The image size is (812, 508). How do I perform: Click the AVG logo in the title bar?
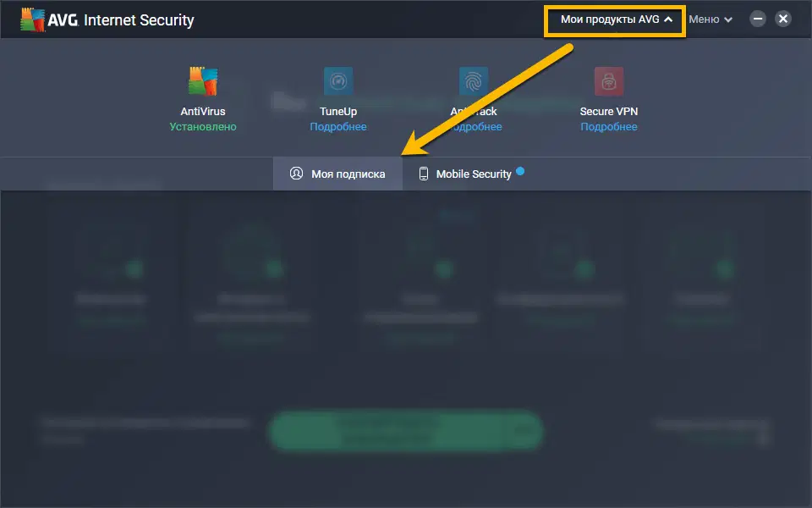point(35,18)
